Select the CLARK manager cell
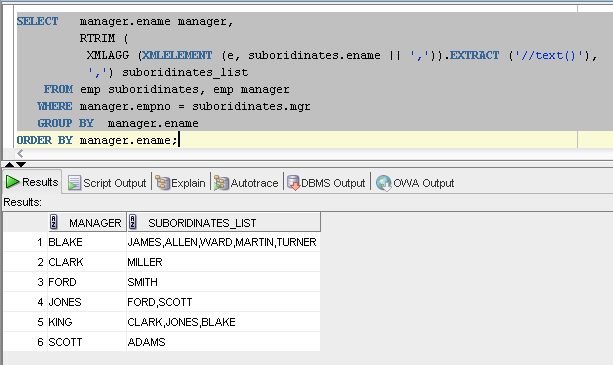 coord(87,262)
